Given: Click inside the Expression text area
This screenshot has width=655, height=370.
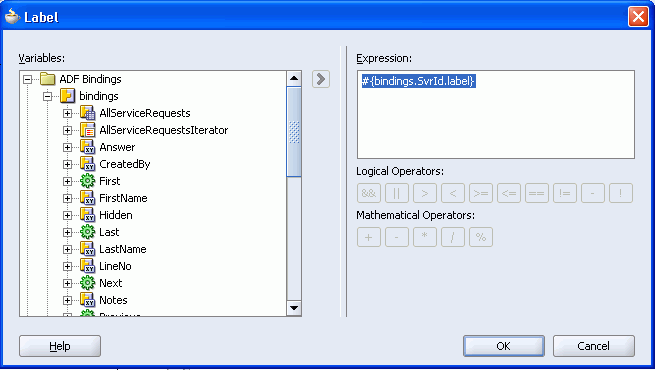Looking at the screenshot, I should pos(496,114).
